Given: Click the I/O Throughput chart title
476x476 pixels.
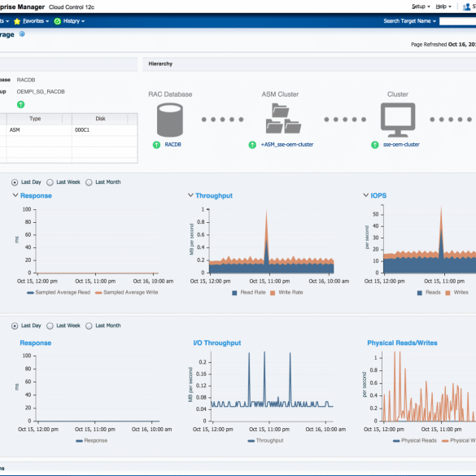Looking at the screenshot, I should point(217,343).
